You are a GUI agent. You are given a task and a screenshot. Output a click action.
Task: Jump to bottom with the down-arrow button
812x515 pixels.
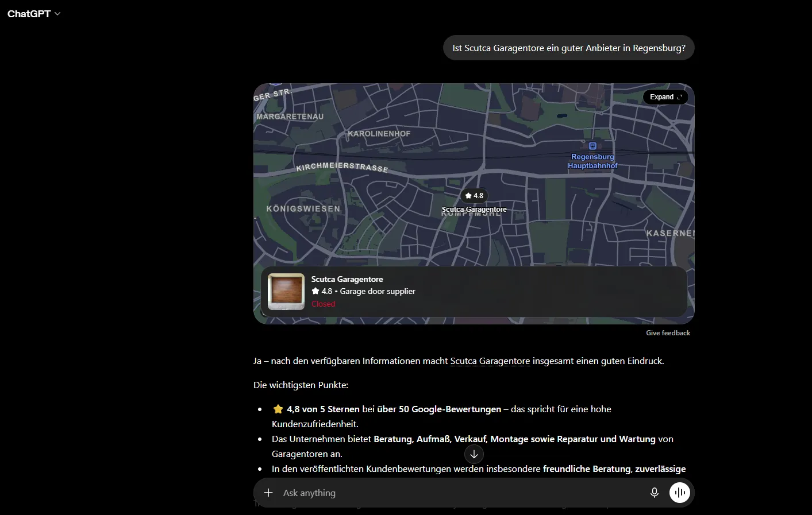[x=474, y=454]
